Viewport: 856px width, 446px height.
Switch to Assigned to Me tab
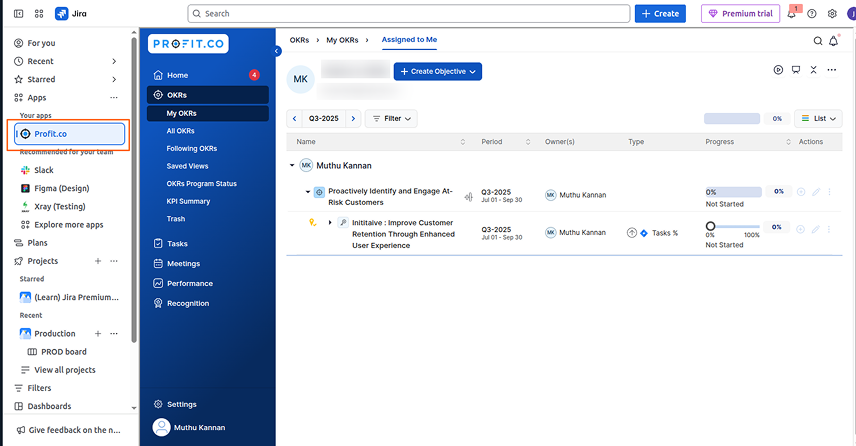point(409,40)
